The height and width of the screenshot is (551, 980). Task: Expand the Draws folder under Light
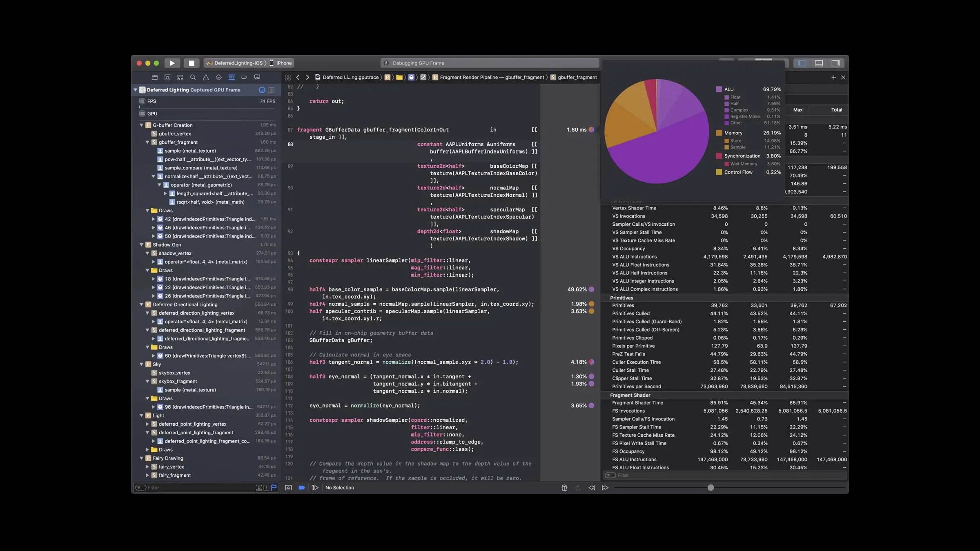[x=147, y=450]
